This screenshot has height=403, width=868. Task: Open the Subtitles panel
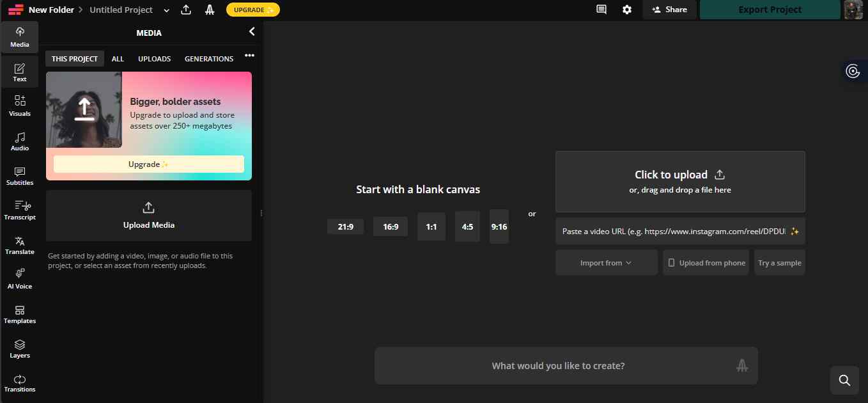20,175
